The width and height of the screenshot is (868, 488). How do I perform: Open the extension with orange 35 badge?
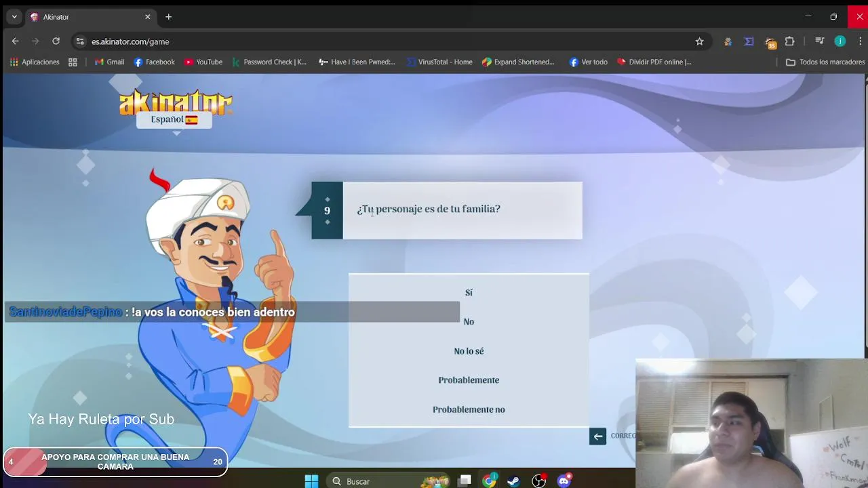(770, 42)
